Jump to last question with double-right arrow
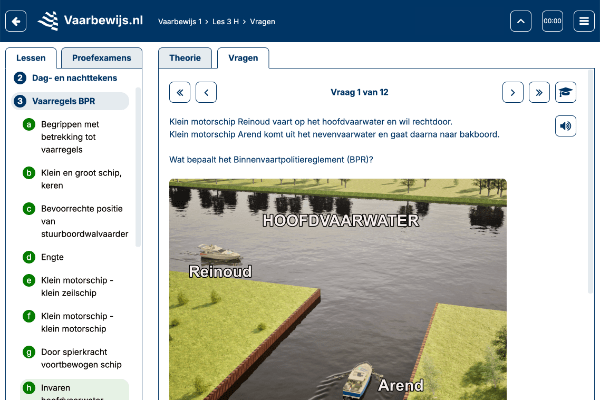600x400 pixels. [539, 92]
